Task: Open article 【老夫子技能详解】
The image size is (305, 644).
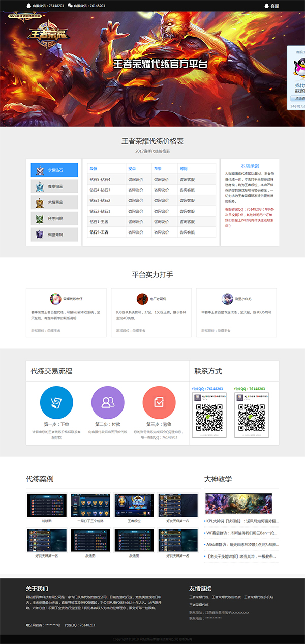Action: click(241, 556)
